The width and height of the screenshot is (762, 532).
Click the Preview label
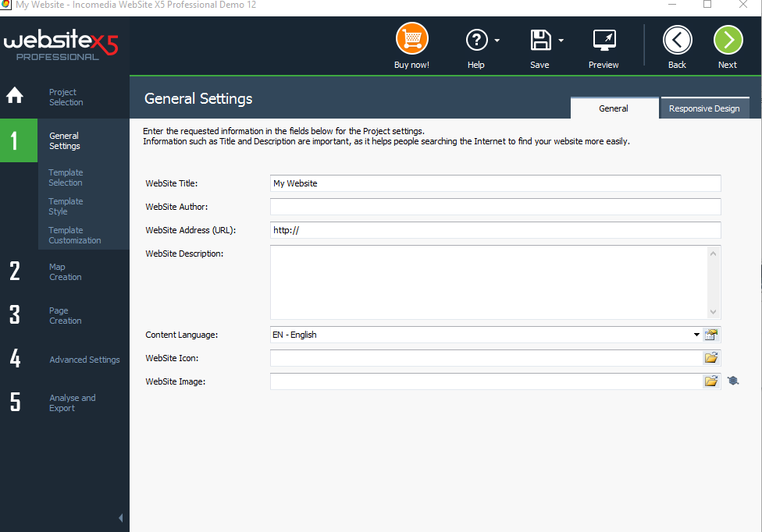click(x=604, y=65)
